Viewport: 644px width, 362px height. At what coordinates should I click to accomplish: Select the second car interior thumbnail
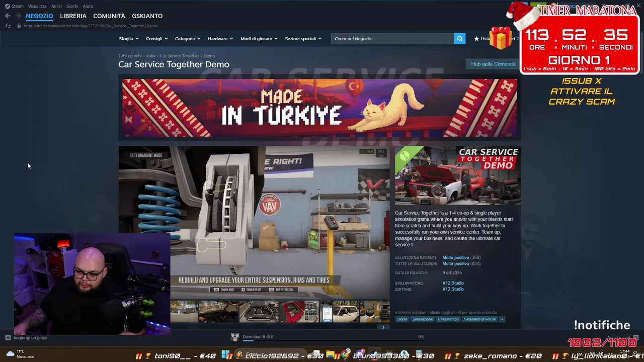pyautogui.click(x=218, y=312)
